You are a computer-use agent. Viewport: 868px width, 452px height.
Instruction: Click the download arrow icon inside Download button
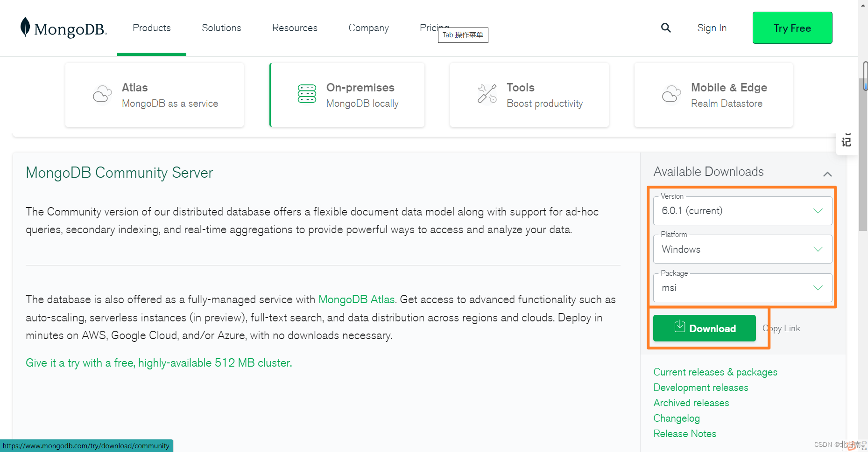(x=679, y=327)
